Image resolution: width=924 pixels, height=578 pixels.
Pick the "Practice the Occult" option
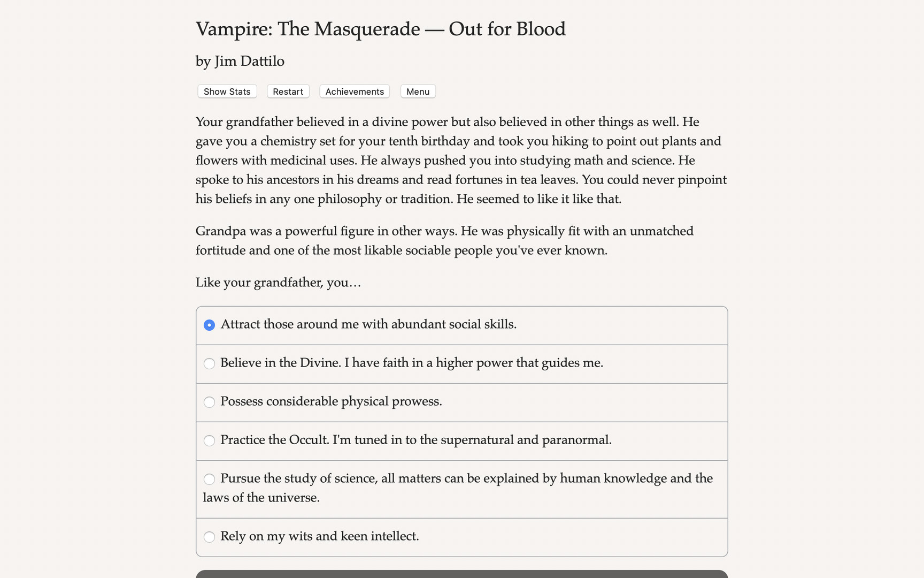[416, 440]
